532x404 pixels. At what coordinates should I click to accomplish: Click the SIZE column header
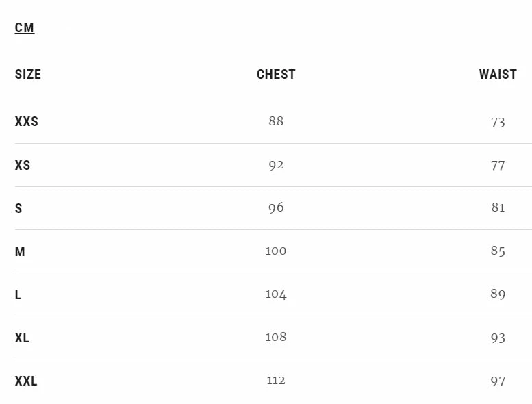click(28, 75)
